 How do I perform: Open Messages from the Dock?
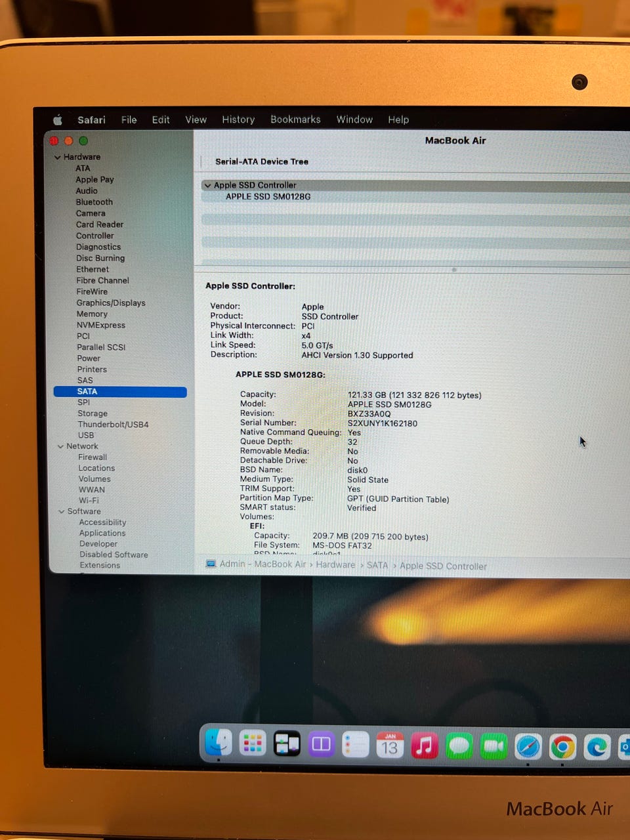pos(459,746)
